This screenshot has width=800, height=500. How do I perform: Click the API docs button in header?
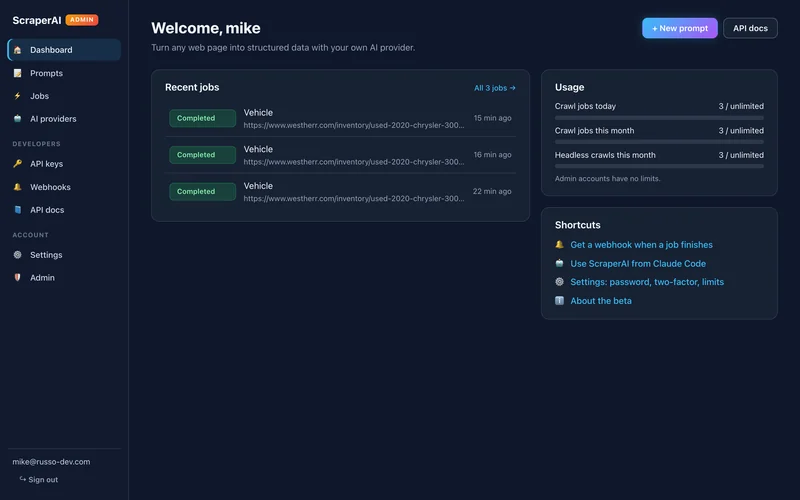[x=750, y=28]
